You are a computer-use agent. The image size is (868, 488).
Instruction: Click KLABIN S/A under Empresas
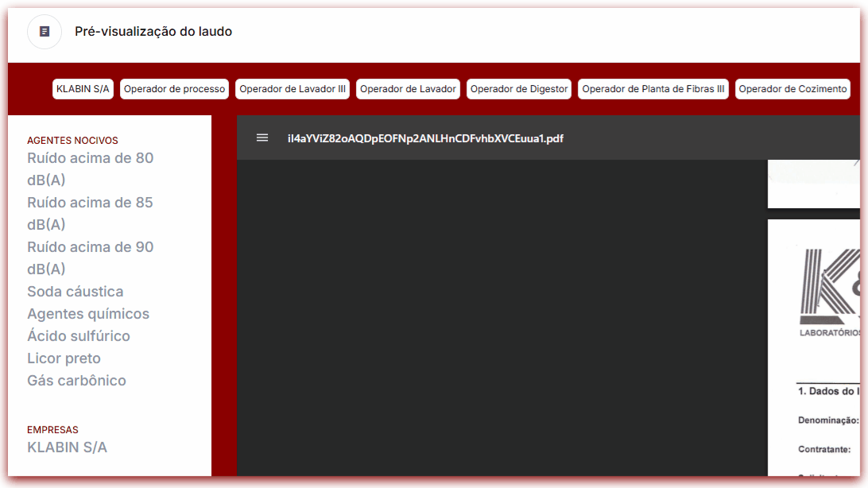[x=67, y=447]
